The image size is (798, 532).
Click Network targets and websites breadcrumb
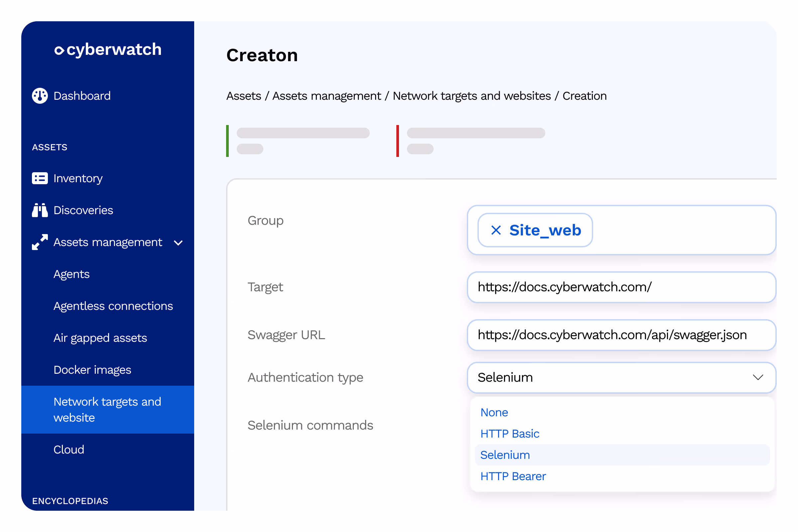[471, 96]
